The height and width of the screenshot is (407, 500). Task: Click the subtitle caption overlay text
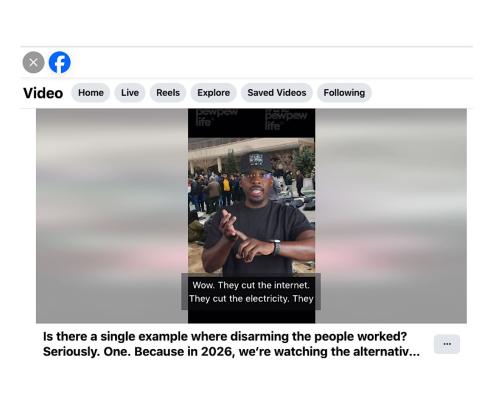click(x=251, y=292)
